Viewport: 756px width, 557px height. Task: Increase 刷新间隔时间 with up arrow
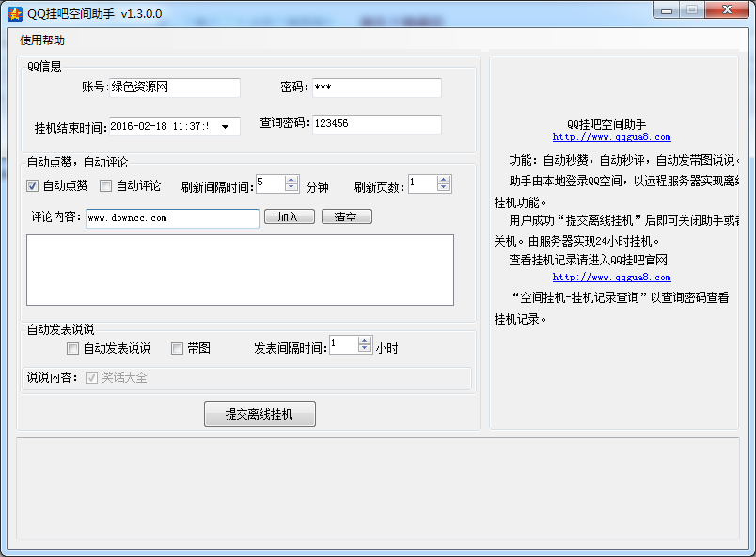pos(291,180)
